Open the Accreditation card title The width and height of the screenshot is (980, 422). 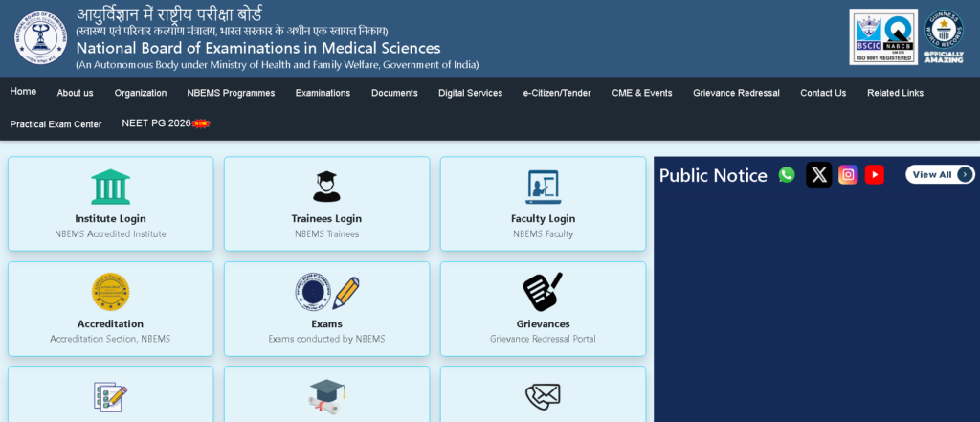pyautogui.click(x=111, y=323)
